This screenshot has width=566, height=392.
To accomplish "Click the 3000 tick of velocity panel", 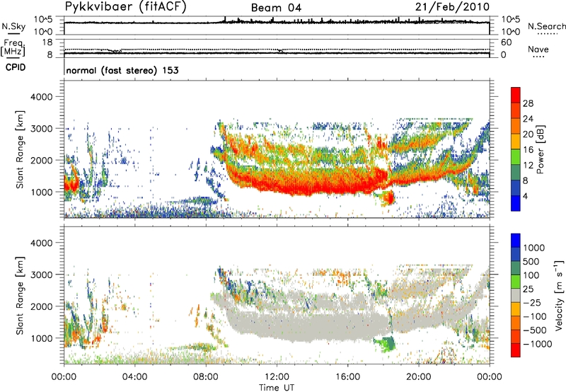I will [41, 275].
